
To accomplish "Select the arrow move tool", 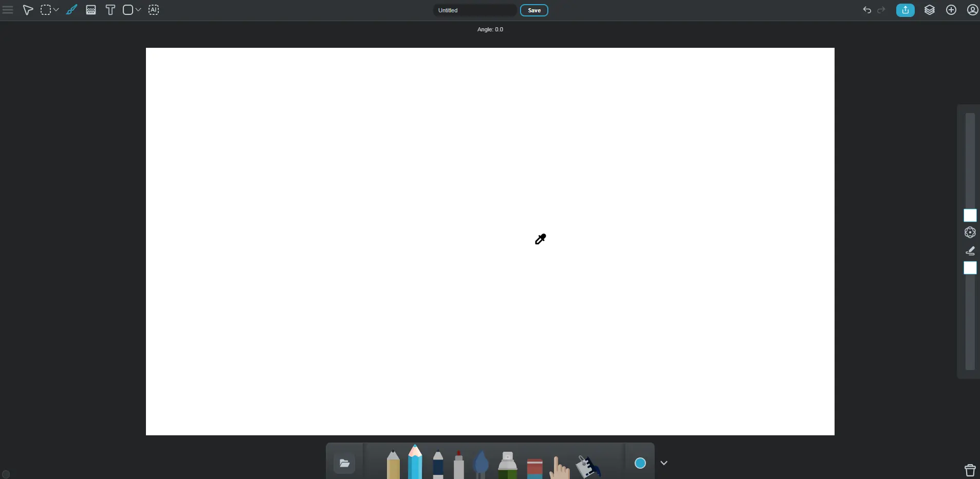I will point(28,10).
